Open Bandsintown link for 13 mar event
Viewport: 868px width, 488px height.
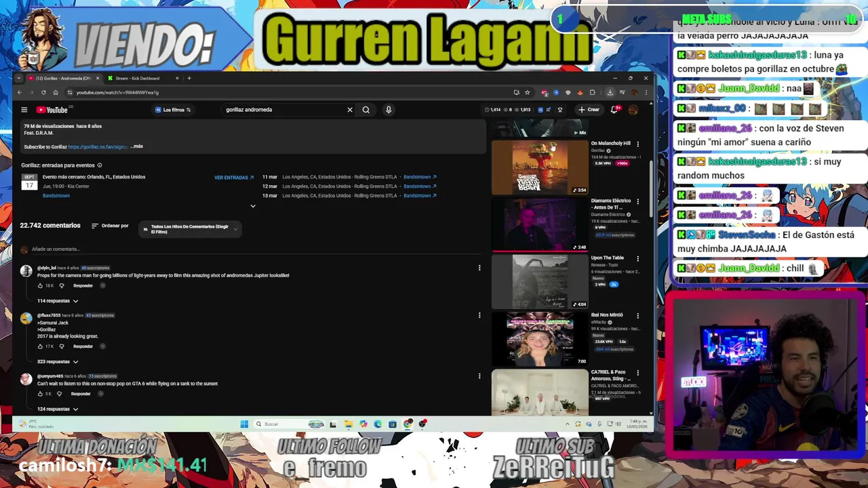(x=420, y=196)
